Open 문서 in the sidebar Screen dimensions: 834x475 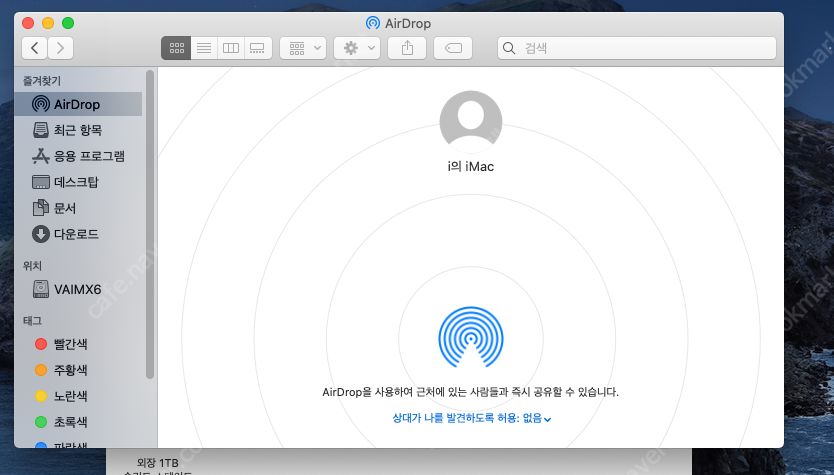click(78, 208)
